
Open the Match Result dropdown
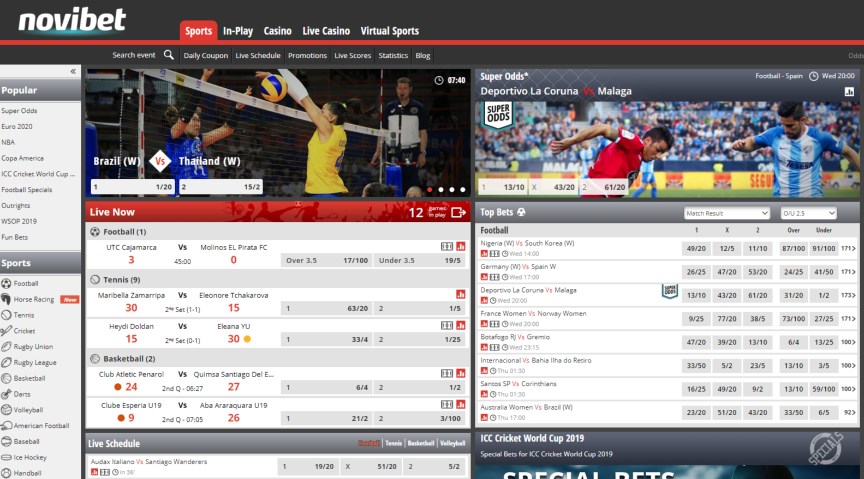pos(726,213)
